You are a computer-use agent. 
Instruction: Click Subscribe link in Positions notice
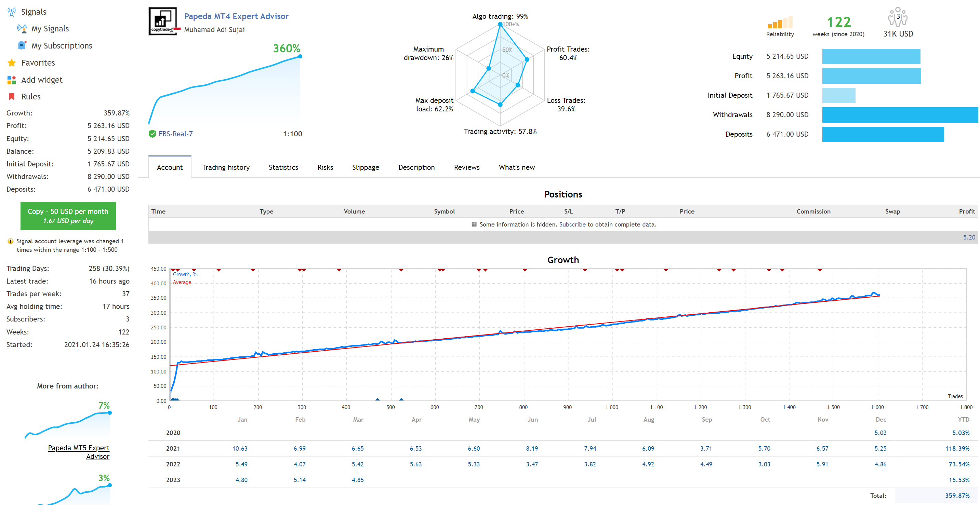[x=572, y=224]
